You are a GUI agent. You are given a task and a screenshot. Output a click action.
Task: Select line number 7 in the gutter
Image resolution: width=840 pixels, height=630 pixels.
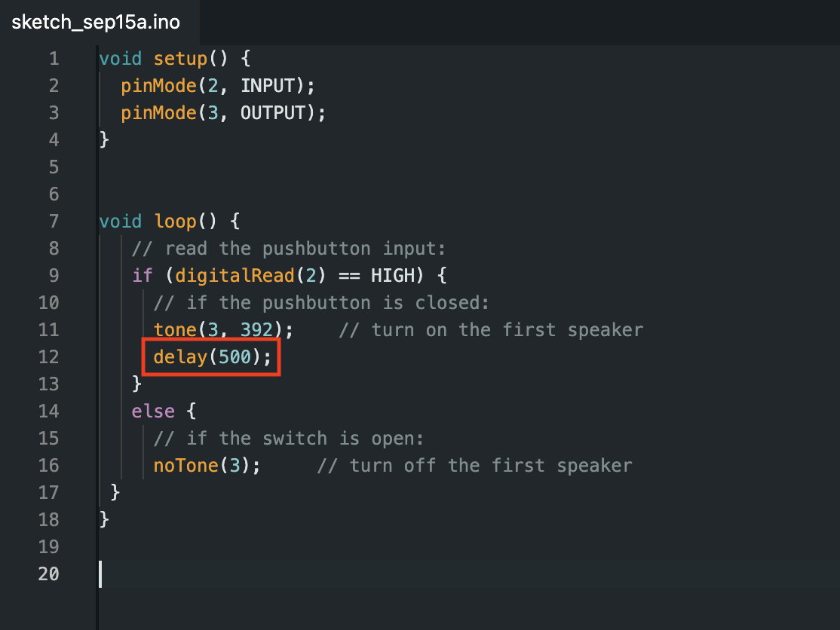click(x=53, y=222)
